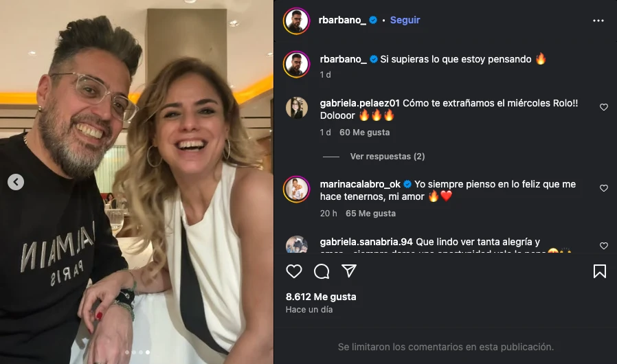Share post via paper plane icon
The height and width of the screenshot is (364, 617).
click(x=349, y=271)
